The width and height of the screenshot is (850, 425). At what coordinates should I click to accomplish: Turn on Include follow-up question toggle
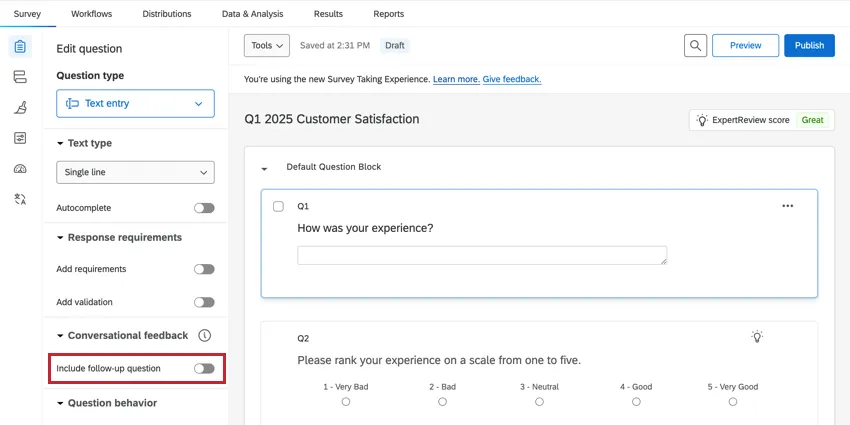pos(204,368)
